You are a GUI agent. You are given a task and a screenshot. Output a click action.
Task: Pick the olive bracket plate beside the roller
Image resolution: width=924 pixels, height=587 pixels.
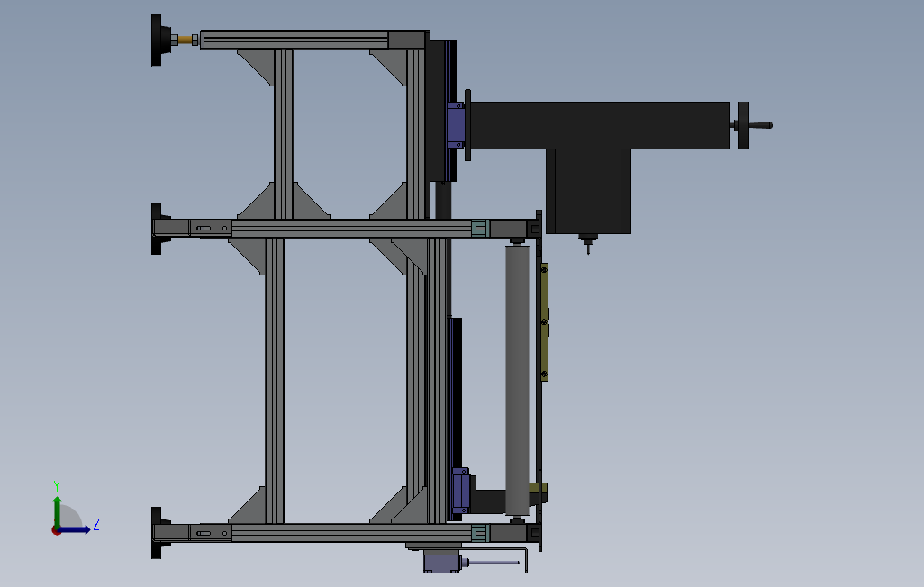[545, 321]
